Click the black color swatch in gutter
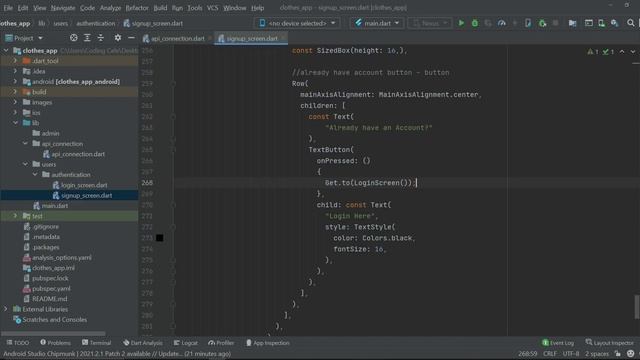Image resolution: width=640 pixels, height=360 pixels. [160, 238]
